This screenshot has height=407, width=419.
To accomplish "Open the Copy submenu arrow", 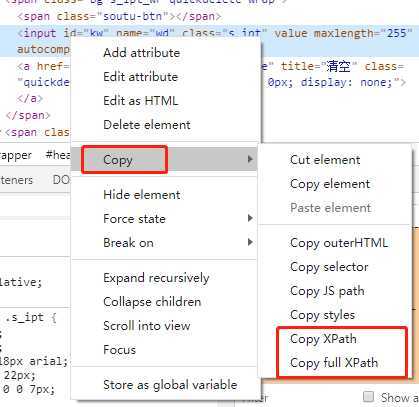I will click(250, 159).
